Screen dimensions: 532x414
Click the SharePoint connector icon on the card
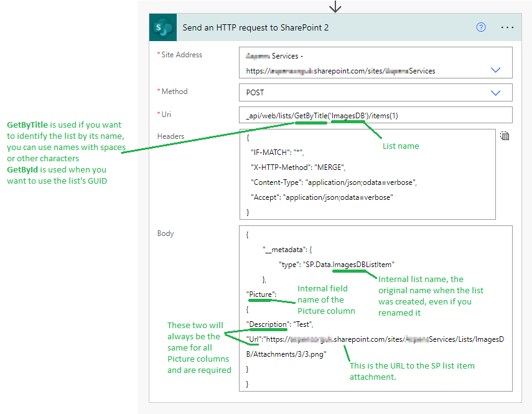(x=162, y=27)
